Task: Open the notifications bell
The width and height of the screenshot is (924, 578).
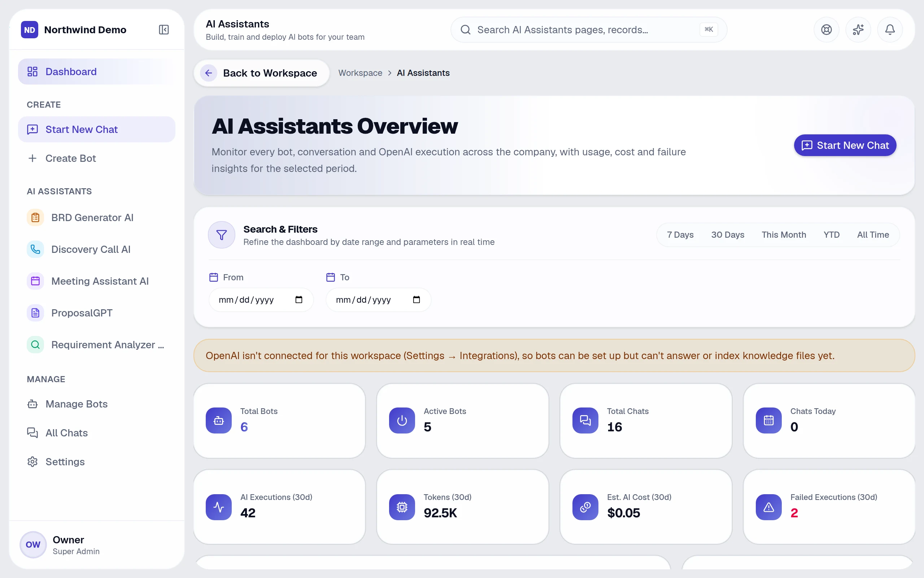Action: click(890, 29)
